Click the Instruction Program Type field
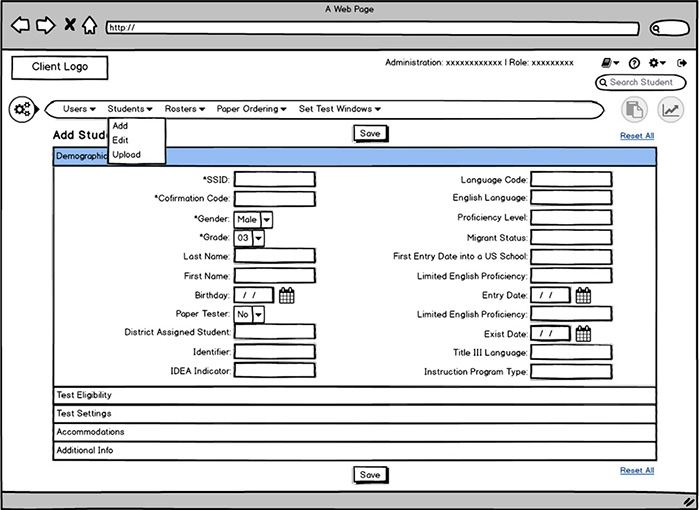The width and height of the screenshot is (700, 510). [571, 372]
